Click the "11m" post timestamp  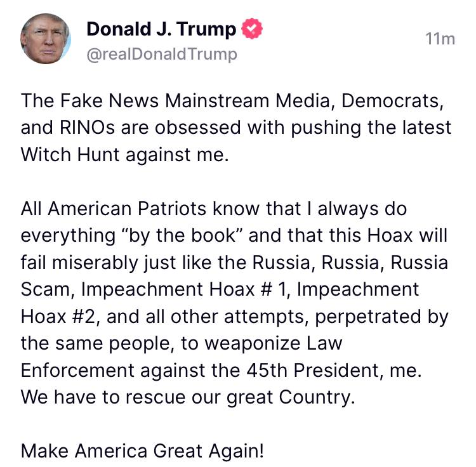pyautogui.click(x=440, y=39)
